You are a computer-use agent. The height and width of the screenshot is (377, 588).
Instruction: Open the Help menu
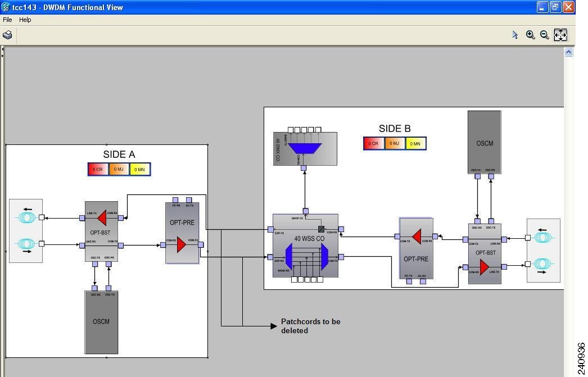[25, 20]
